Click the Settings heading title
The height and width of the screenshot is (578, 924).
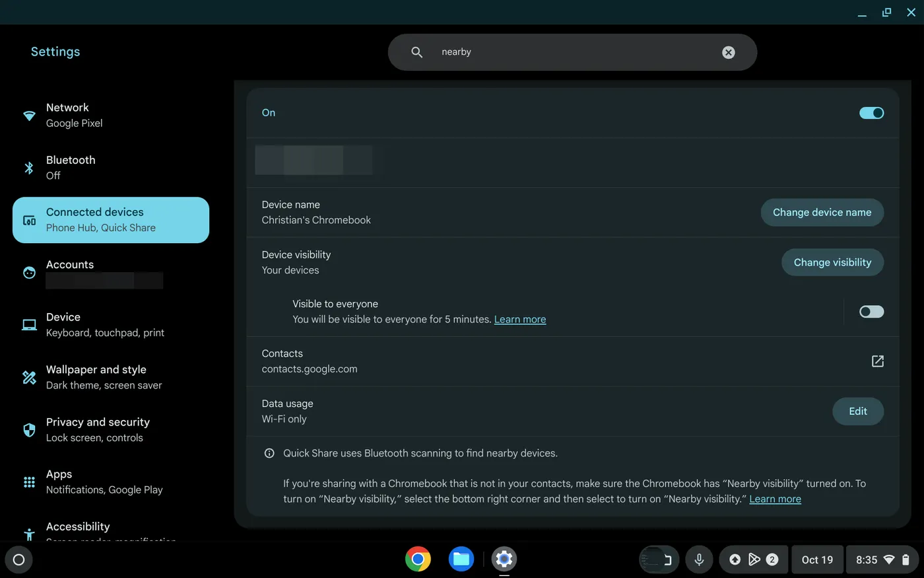(x=55, y=52)
